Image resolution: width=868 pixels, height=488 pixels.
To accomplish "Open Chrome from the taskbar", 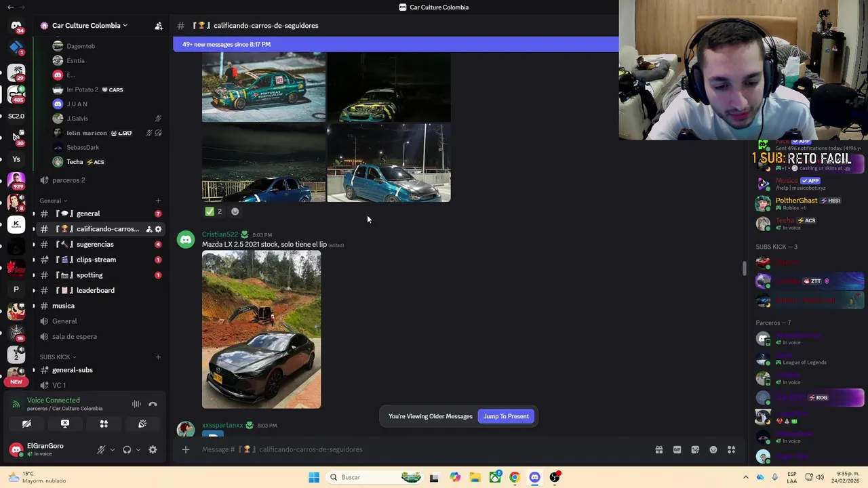I will click(x=515, y=477).
